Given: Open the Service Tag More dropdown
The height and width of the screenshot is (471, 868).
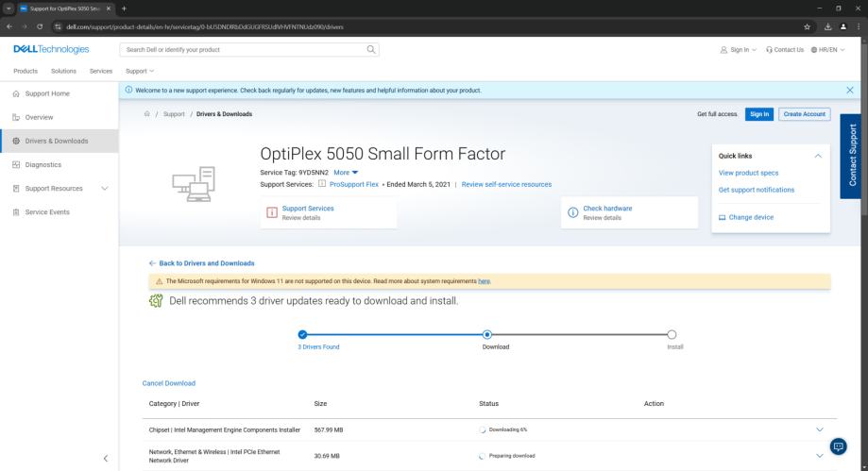Looking at the screenshot, I should point(344,173).
